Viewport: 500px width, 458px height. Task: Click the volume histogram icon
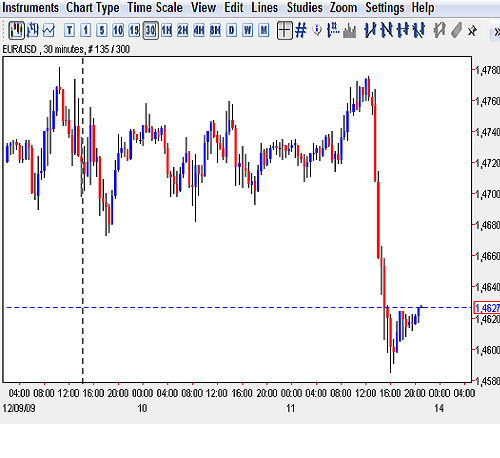pos(349,31)
